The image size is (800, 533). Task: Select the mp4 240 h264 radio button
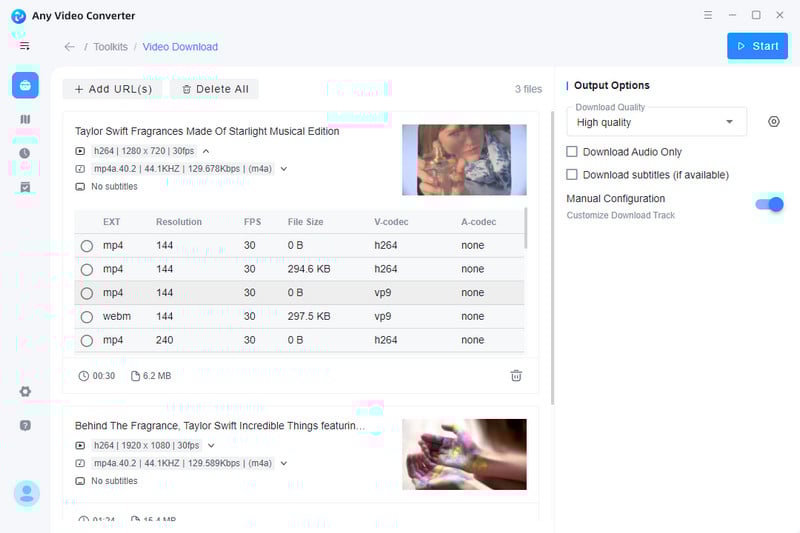pyautogui.click(x=87, y=341)
